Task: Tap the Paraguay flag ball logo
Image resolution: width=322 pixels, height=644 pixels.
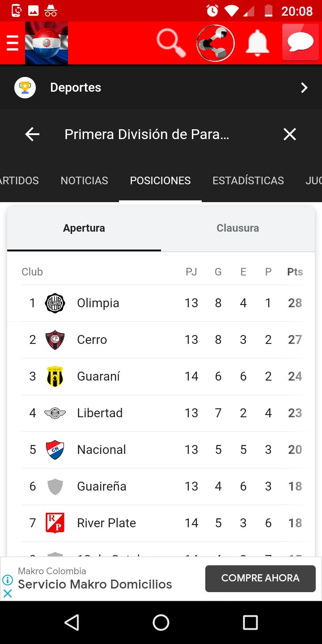Action: tap(47, 43)
